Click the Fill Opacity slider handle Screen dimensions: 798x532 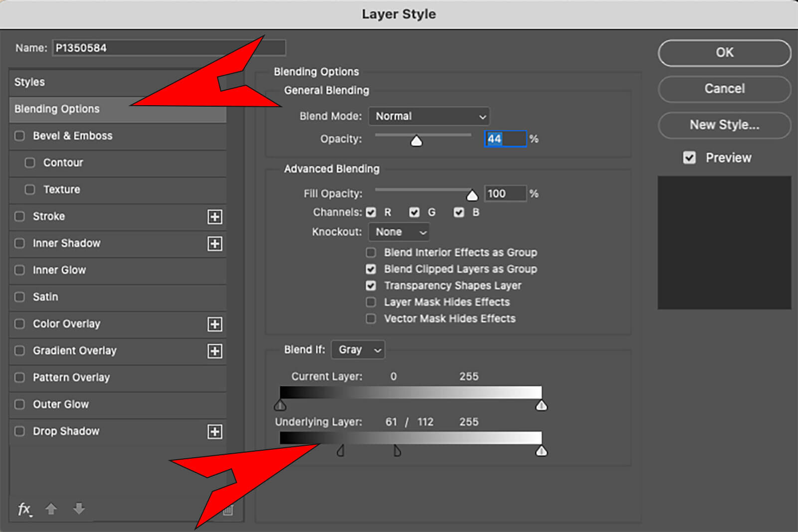472,195
